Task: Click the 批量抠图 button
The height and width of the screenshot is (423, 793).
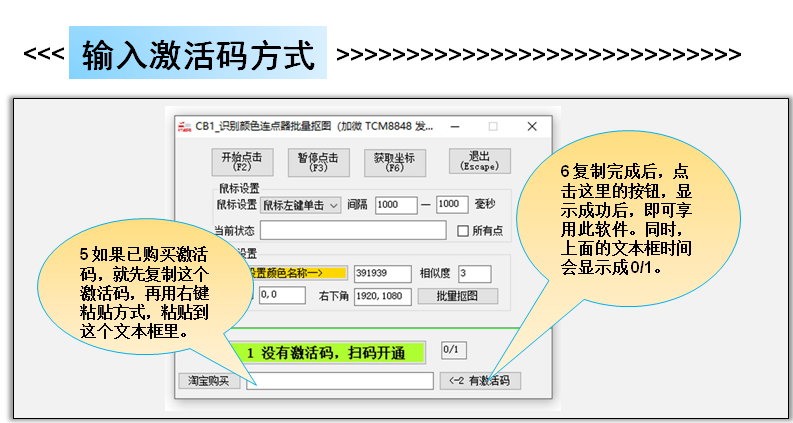Action: [x=458, y=296]
